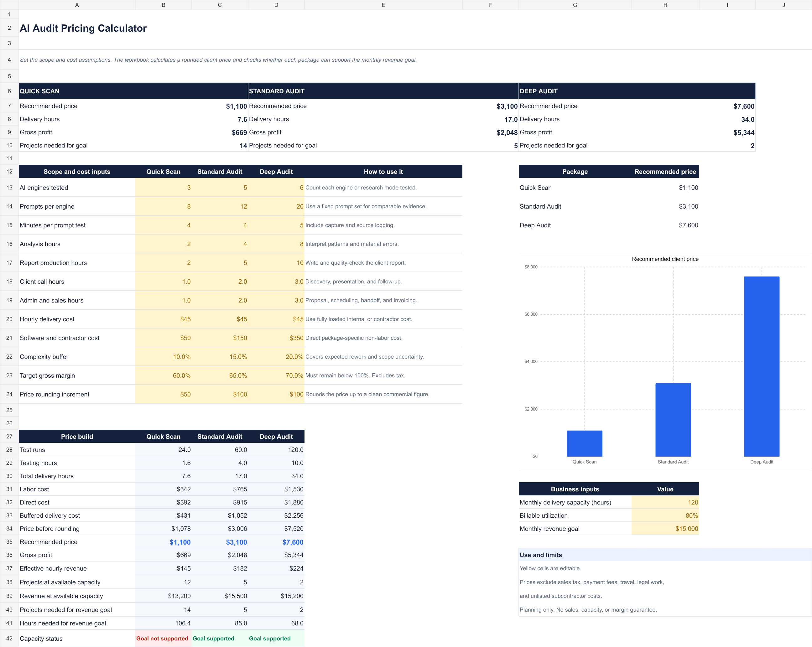Image resolution: width=812 pixels, height=647 pixels.
Task: Select Hours needed for revenue goal 106.4
Action: (164, 623)
